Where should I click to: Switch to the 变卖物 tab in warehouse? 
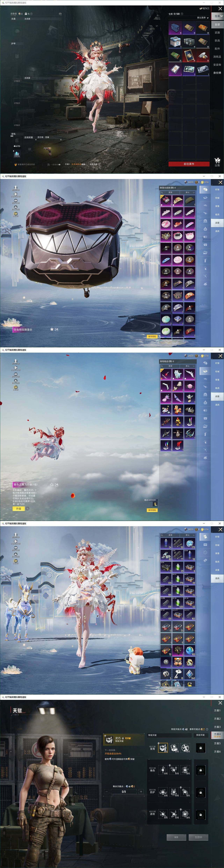pos(217,65)
